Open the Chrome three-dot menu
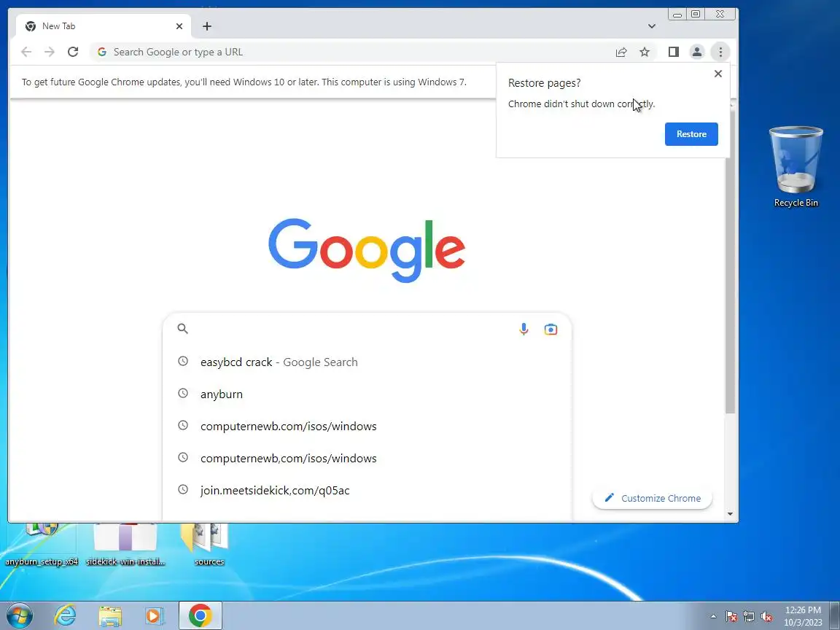 720,52
